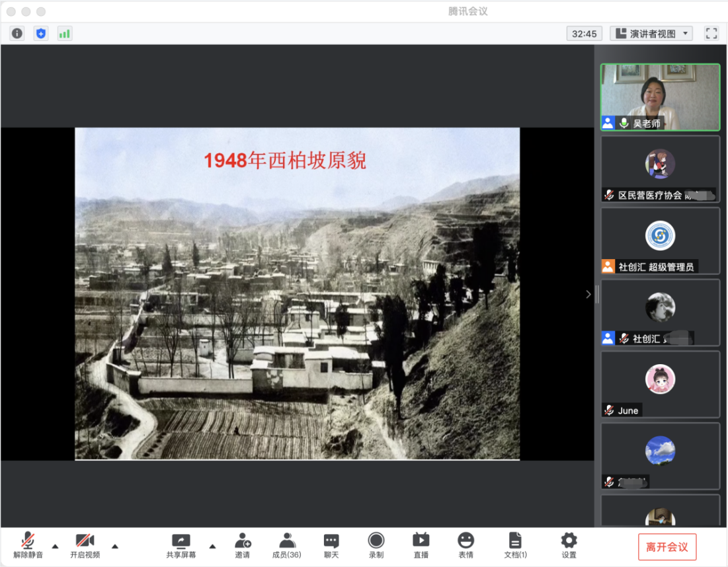Collapse the participant video sidebar chevron
The height and width of the screenshot is (567, 728).
pyautogui.click(x=588, y=295)
